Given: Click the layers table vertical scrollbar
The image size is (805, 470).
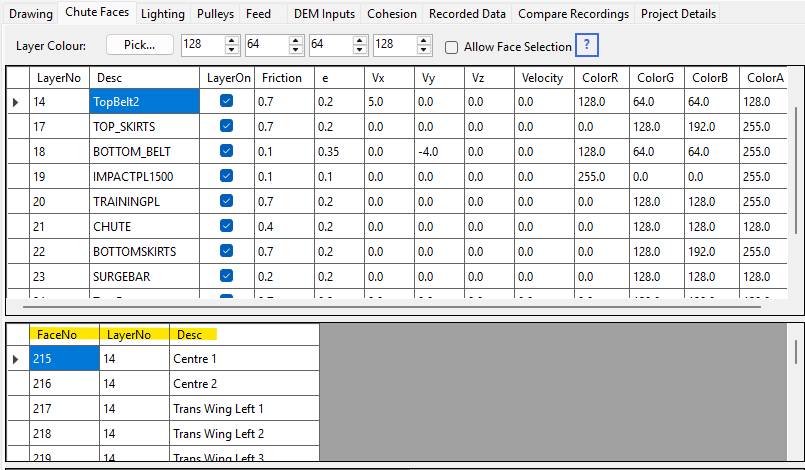Looking at the screenshot, I should tap(796, 170).
